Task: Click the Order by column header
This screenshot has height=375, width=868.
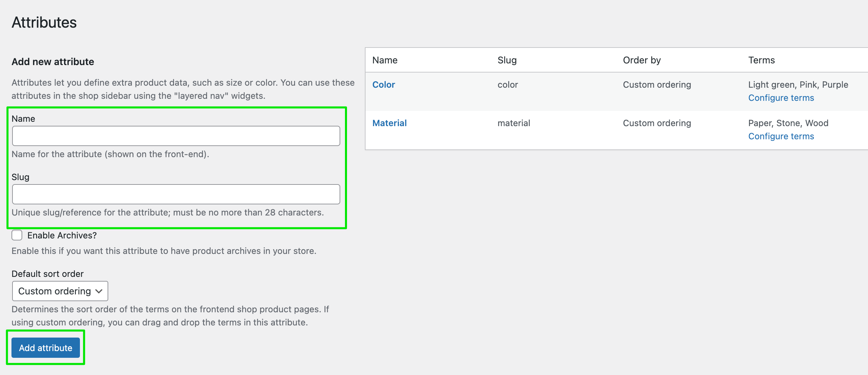Action: pyautogui.click(x=641, y=60)
